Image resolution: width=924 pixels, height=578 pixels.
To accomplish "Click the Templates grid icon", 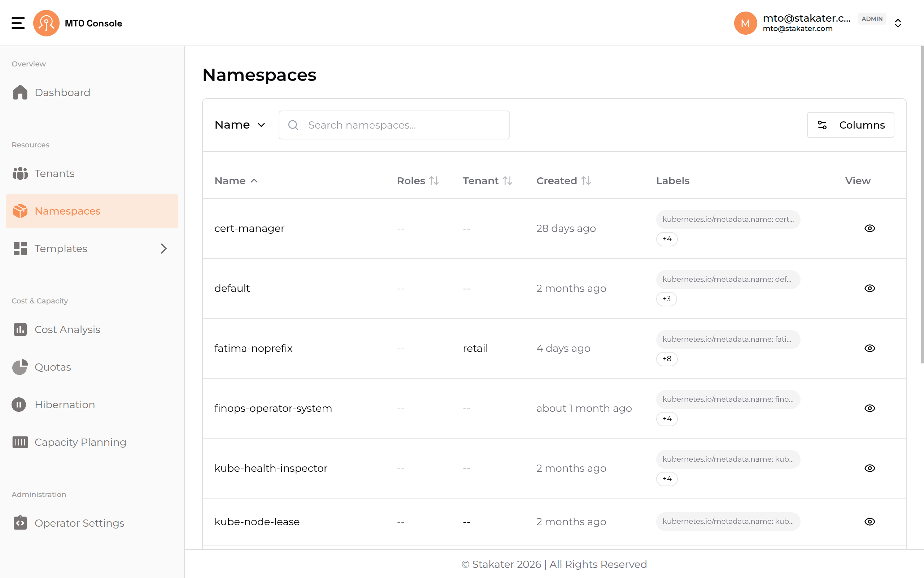I will 20,248.
